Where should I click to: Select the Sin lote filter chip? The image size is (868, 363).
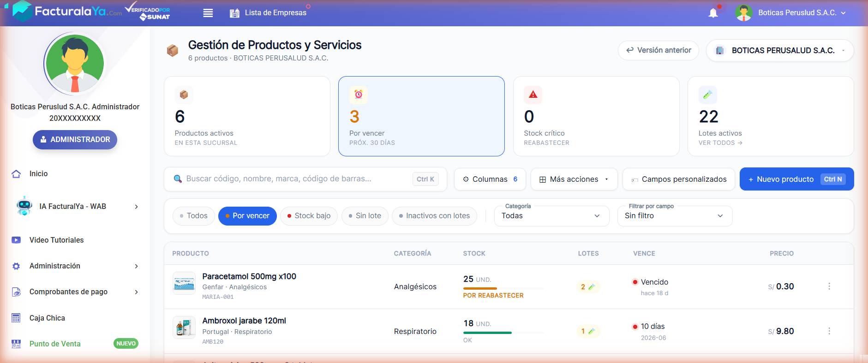(365, 216)
